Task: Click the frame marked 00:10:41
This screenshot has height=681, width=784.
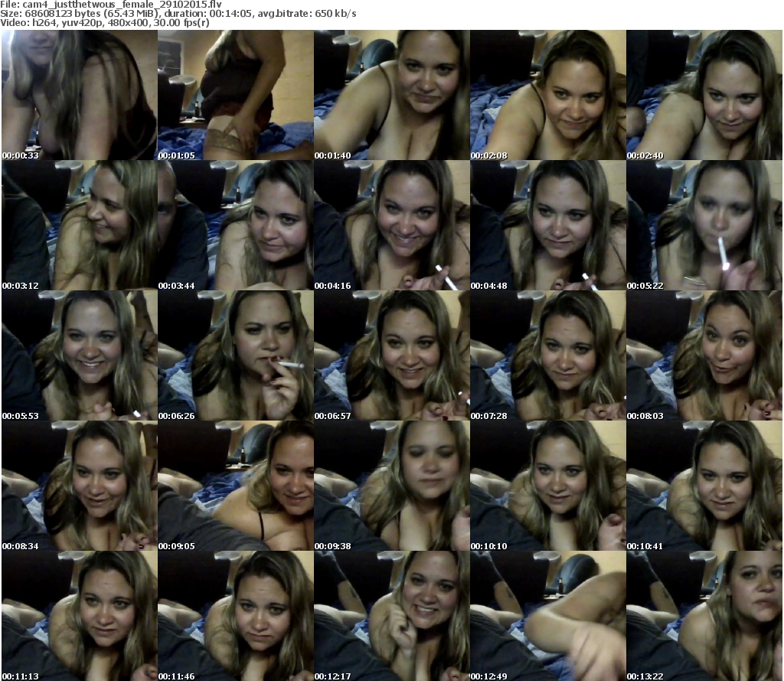Action: 704,486
